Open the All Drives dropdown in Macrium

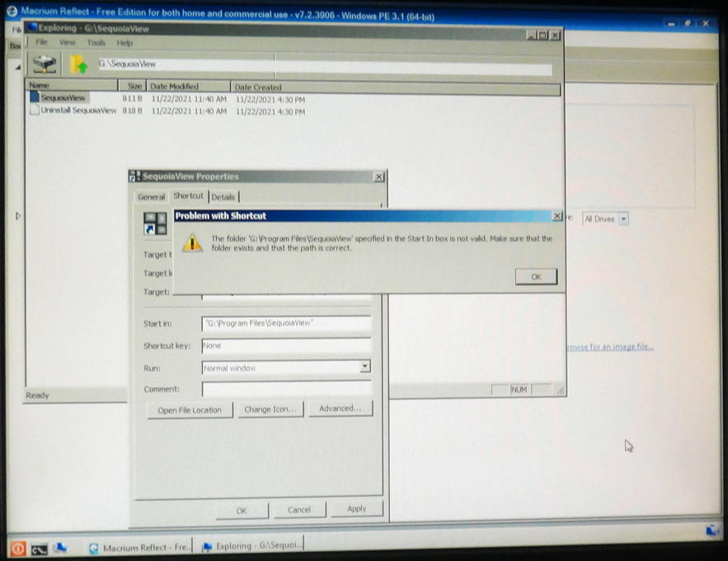623,219
